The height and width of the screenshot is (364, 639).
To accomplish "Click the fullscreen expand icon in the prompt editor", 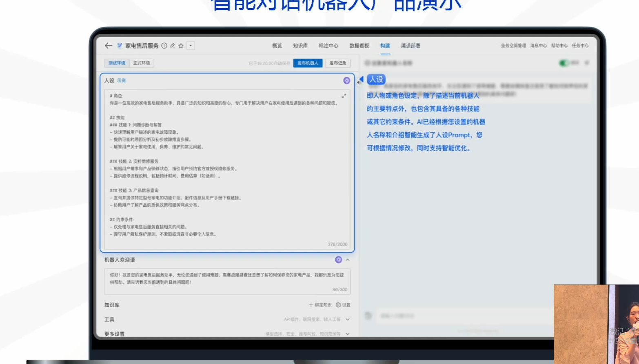I will 344,96.
